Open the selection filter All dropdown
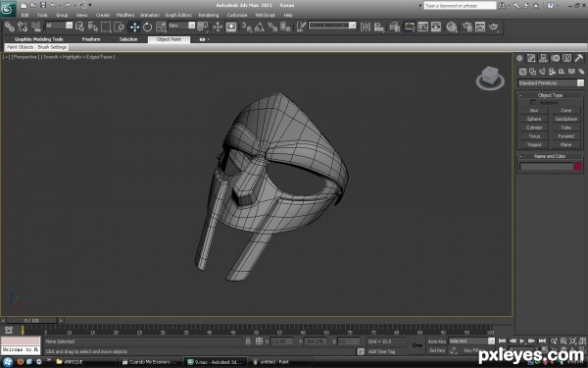 (x=59, y=26)
